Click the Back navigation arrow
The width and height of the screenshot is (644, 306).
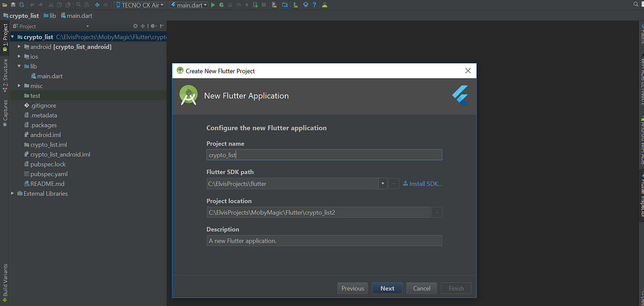tap(97, 5)
